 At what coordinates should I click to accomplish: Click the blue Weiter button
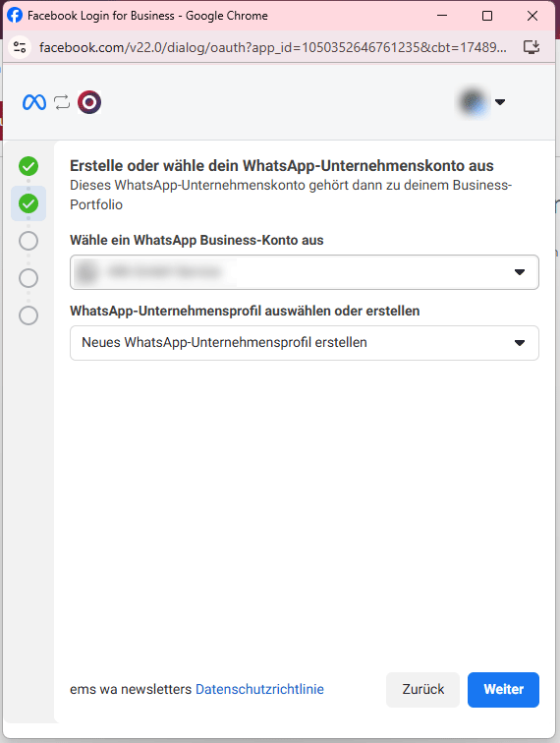click(503, 690)
